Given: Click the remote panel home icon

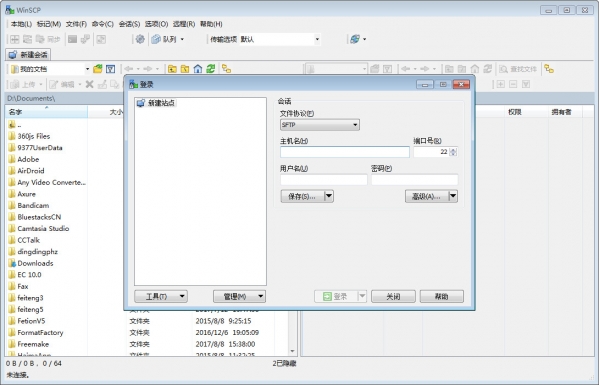Looking at the screenshot, I should point(474,69).
